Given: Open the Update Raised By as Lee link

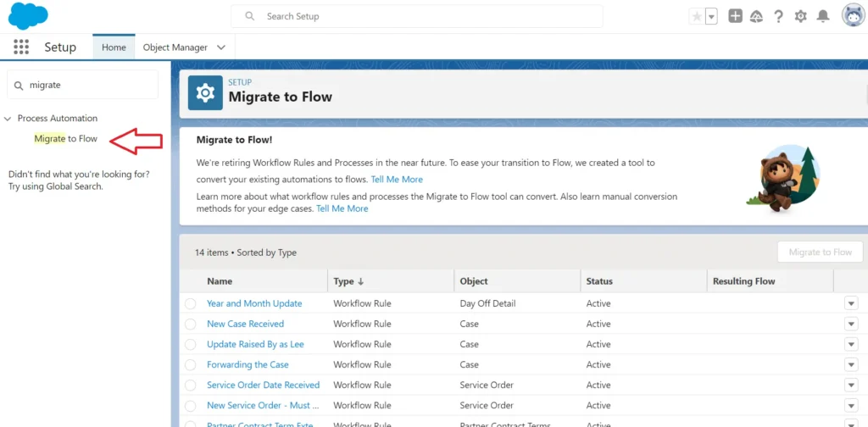Looking at the screenshot, I should (255, 344).
